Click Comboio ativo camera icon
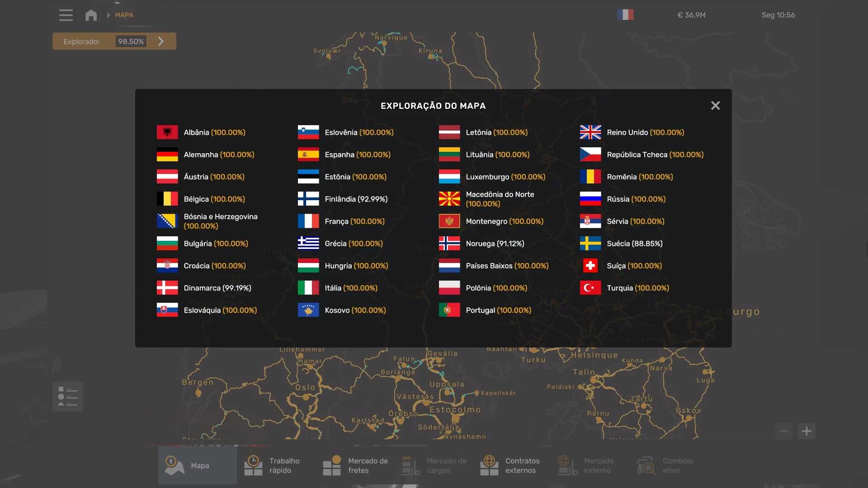Viewport: 868px width, 488px height. [x=646, y=465]
